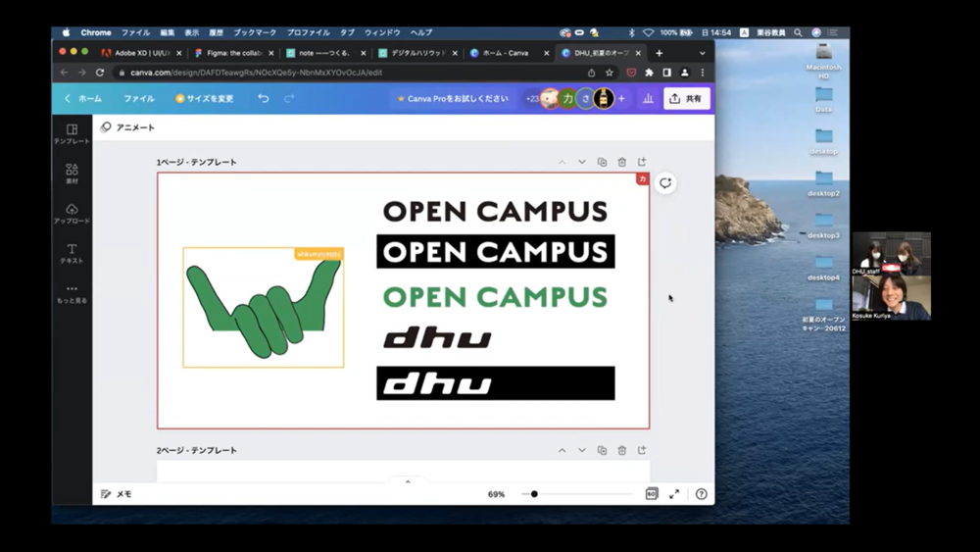Open the Elements (素材) sidebar panel
The width and height of the screenshot is (980, 552).
point(72,174)
